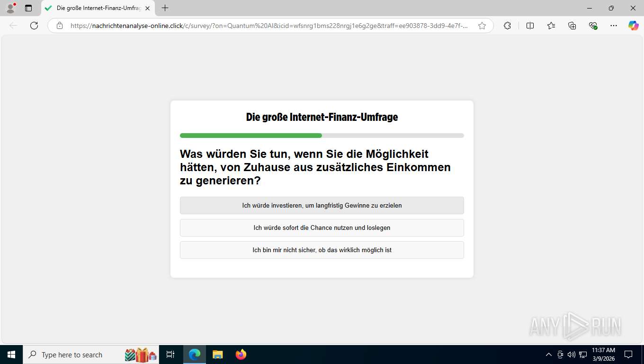
Task: Open the Extensions puzzle icon
Action: pos(507,26)
